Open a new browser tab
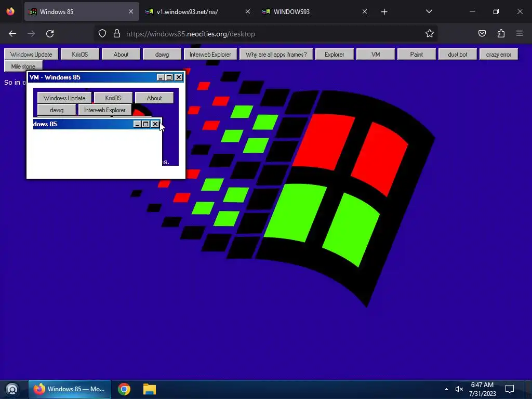The image size is (532, 399). pyautogui.click(x=384, y=12)
